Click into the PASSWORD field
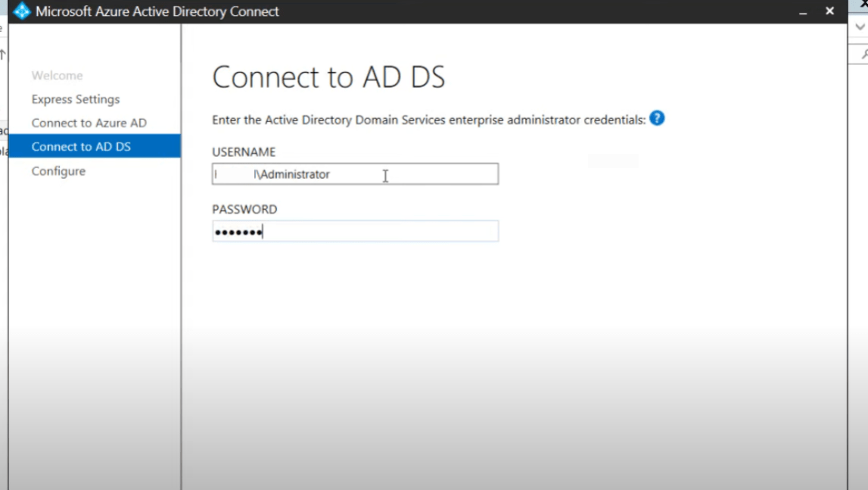868x490 pixels. [x=356, y=231]
